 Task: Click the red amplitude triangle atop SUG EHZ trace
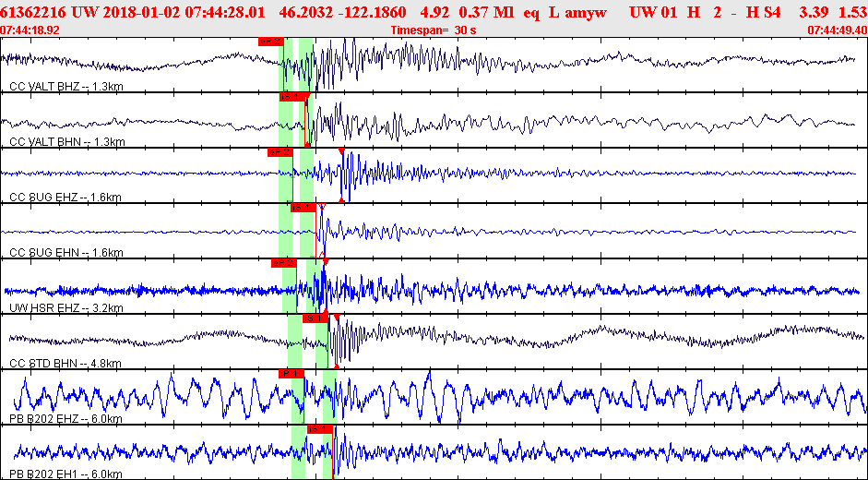point(341,151)
